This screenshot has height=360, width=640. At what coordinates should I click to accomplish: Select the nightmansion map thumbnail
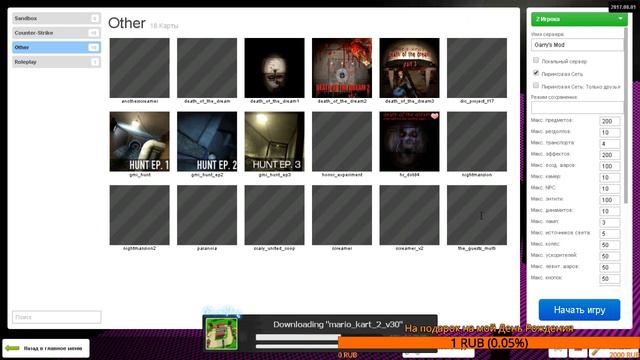[x=477, y=141]
